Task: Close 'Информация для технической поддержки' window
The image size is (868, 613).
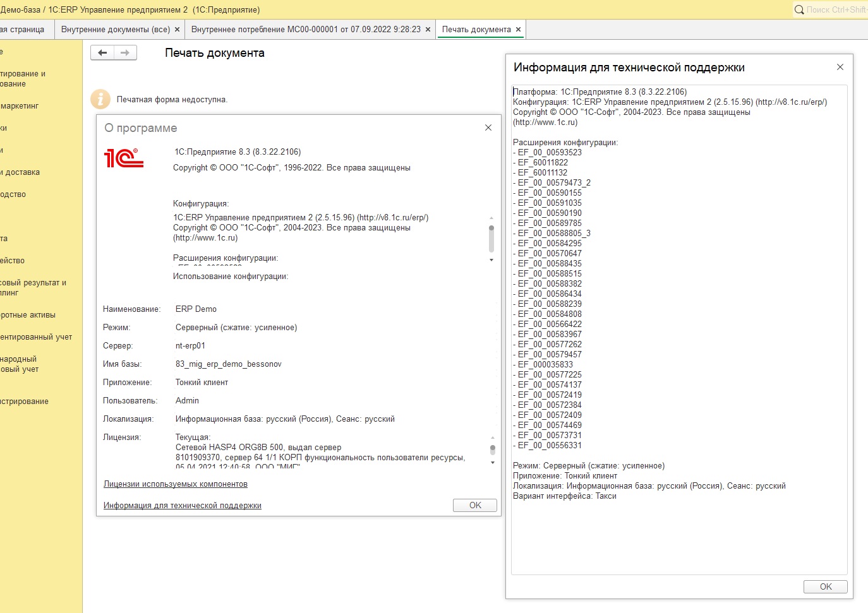Action: point(840,67)
